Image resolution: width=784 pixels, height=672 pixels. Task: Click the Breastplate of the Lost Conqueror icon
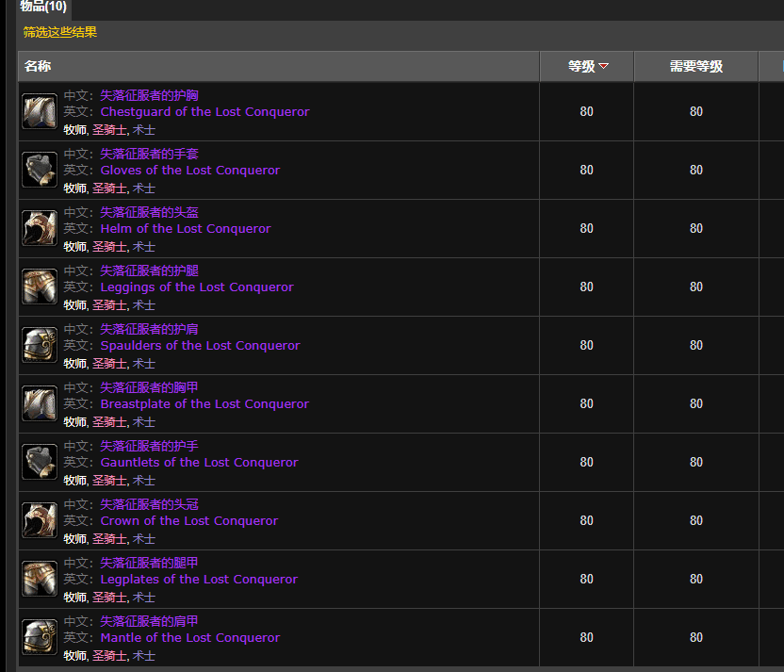point(40,403)
